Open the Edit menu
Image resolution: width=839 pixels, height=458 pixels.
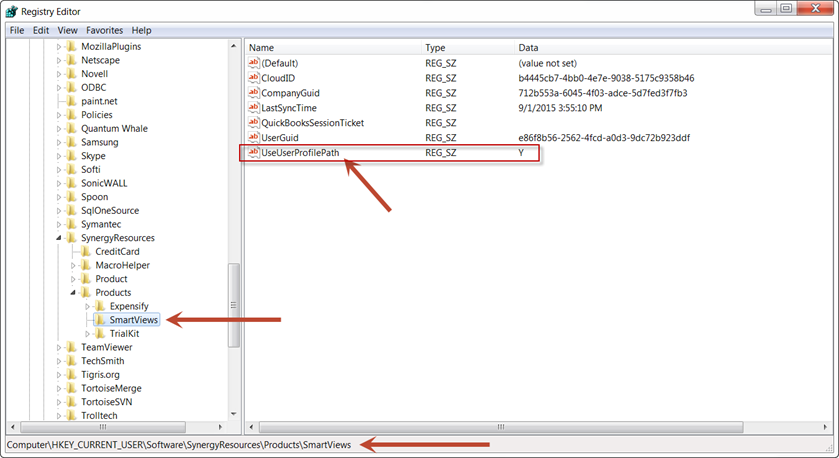pyautogui.click(x=41, y=30)
